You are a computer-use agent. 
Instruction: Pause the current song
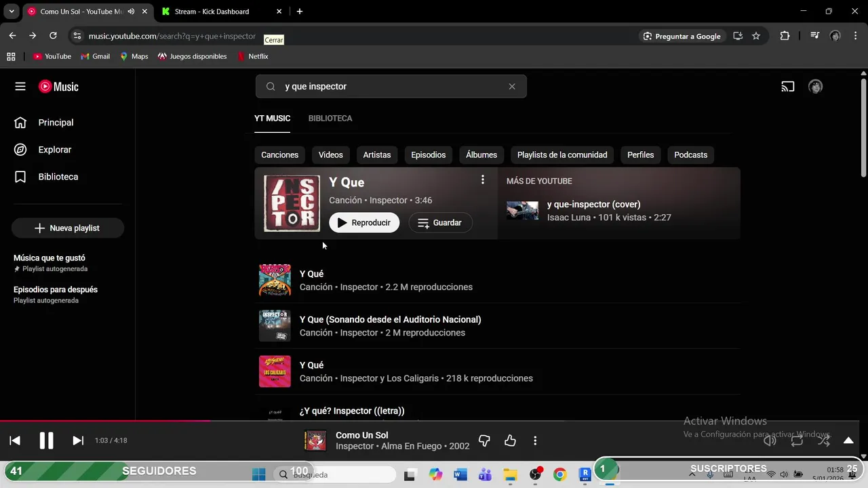click(46, 441)
